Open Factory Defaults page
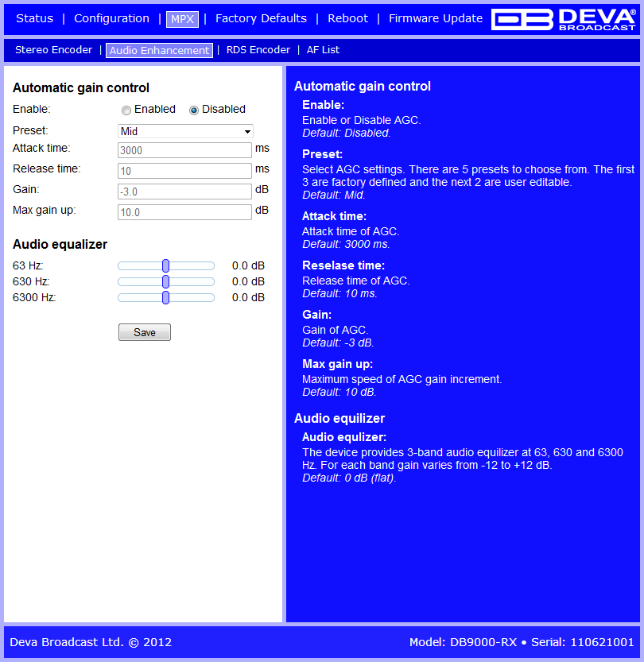 click(261, 18)
